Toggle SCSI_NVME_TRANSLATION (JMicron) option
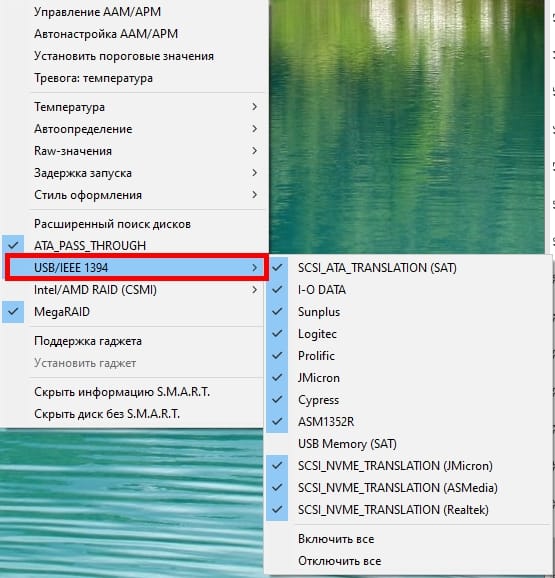Image resolution: width=555 pixels, height=578 pixels. 408,466
